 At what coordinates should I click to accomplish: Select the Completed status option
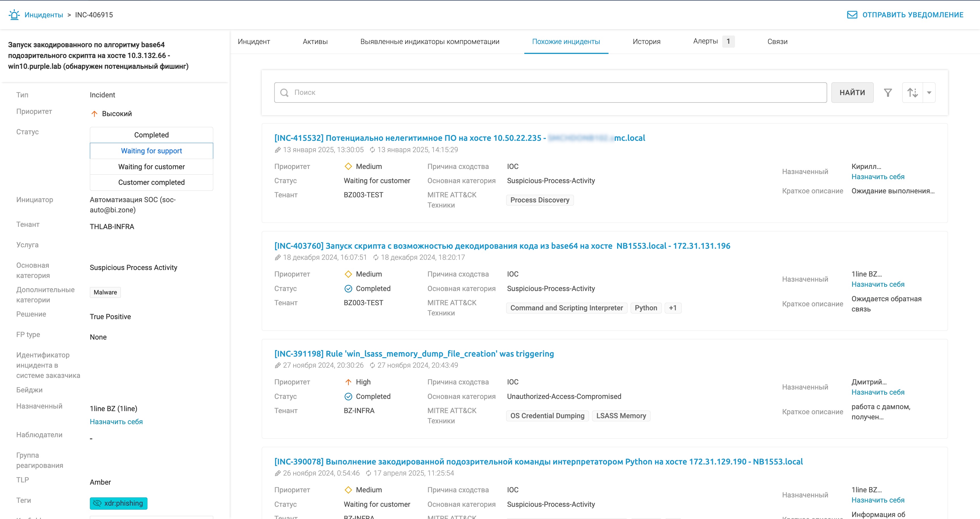click(151, 135)
